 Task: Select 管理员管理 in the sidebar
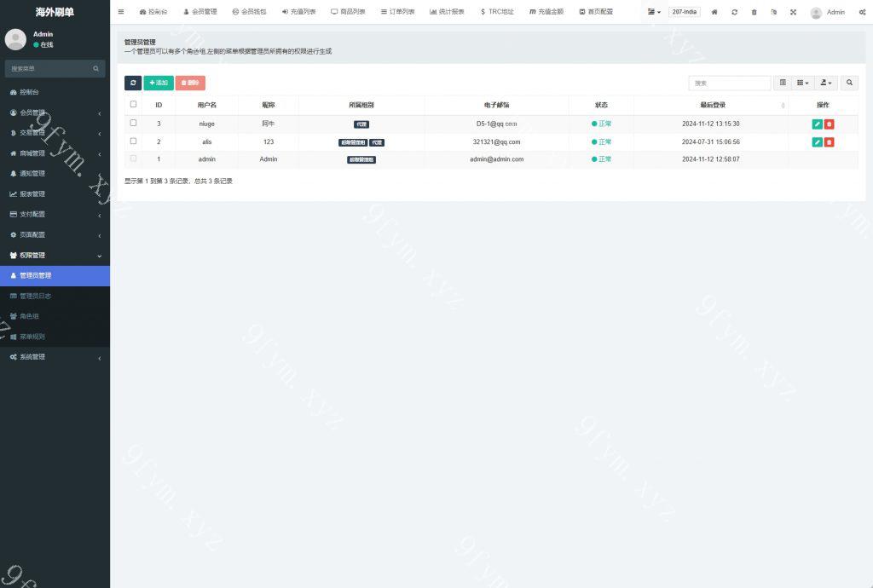point(55,275)
